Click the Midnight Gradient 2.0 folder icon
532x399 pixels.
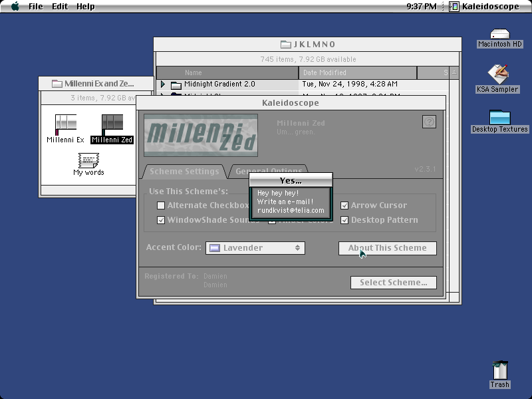point(176,84)
